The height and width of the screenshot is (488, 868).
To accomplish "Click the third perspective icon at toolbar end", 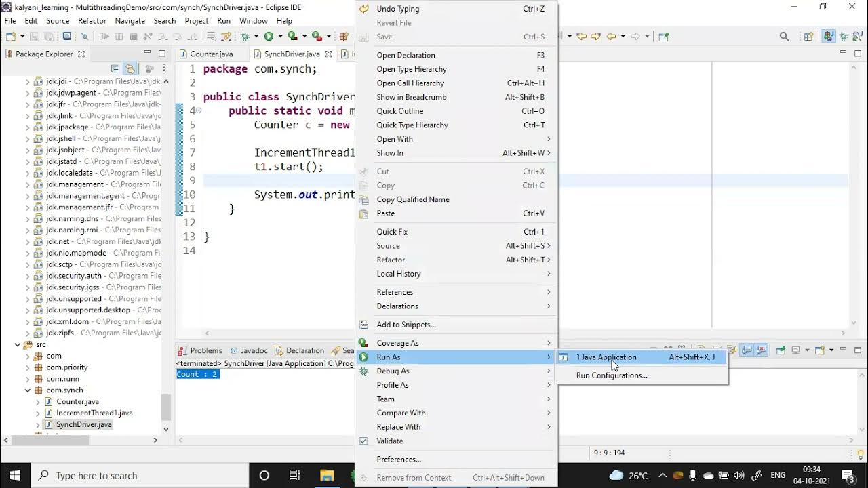I will [857, 37].
